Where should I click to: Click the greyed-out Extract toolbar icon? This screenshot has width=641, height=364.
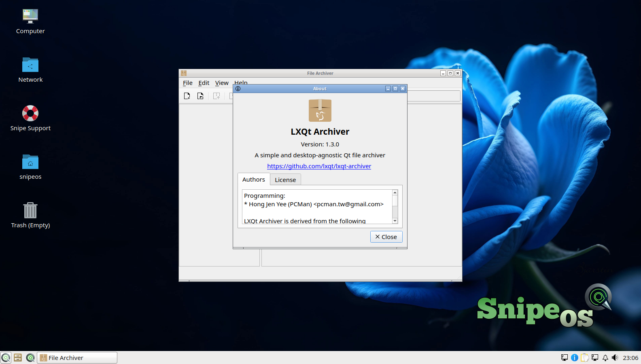tap(216, 96)
